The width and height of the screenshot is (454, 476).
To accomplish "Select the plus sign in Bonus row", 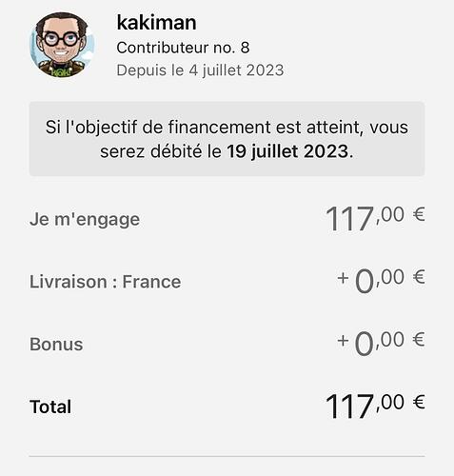I will 343,341.
